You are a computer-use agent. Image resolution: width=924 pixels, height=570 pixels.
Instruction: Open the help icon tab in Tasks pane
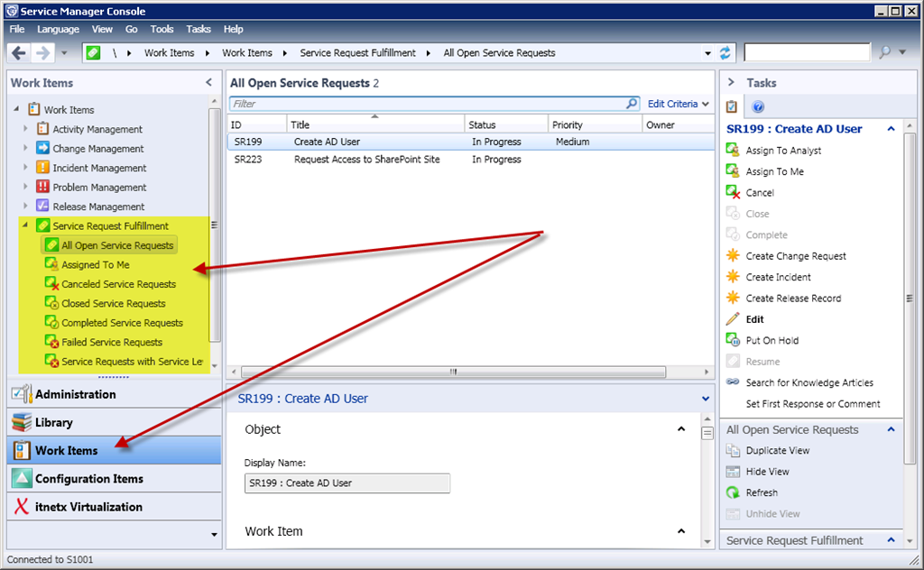[758, 106]
